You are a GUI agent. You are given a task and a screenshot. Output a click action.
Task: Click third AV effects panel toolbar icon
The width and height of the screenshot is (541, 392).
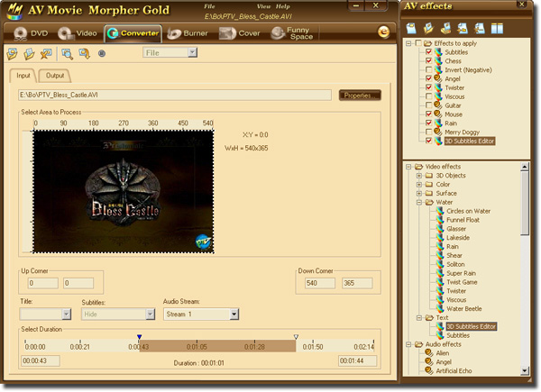[445, 28]
